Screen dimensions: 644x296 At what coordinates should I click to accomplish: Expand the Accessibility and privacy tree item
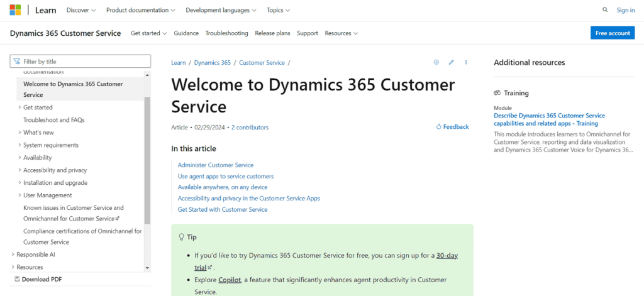[x=19, y=170]
